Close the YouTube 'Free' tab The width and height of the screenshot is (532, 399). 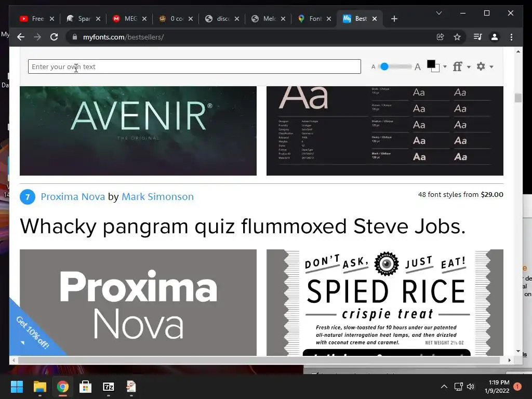(52, 19)
